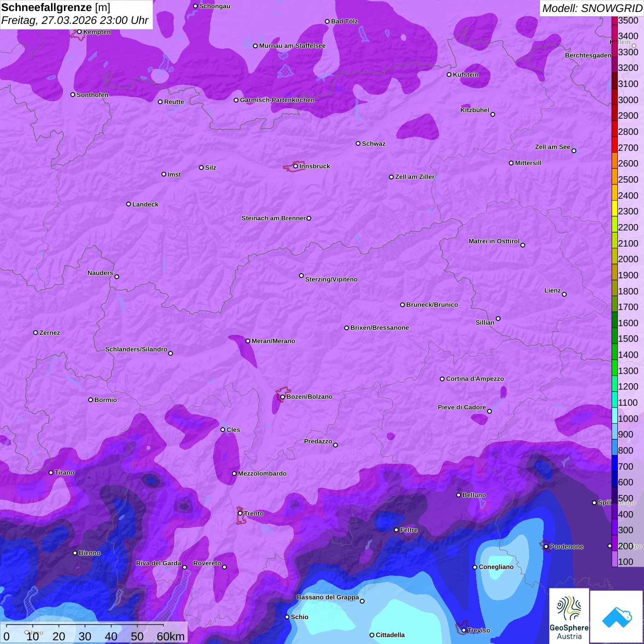The height and width of the screenshot is (644, 644).
Task: Click the Bozen/Bolzano marker circle
Action: coord(283,397)
